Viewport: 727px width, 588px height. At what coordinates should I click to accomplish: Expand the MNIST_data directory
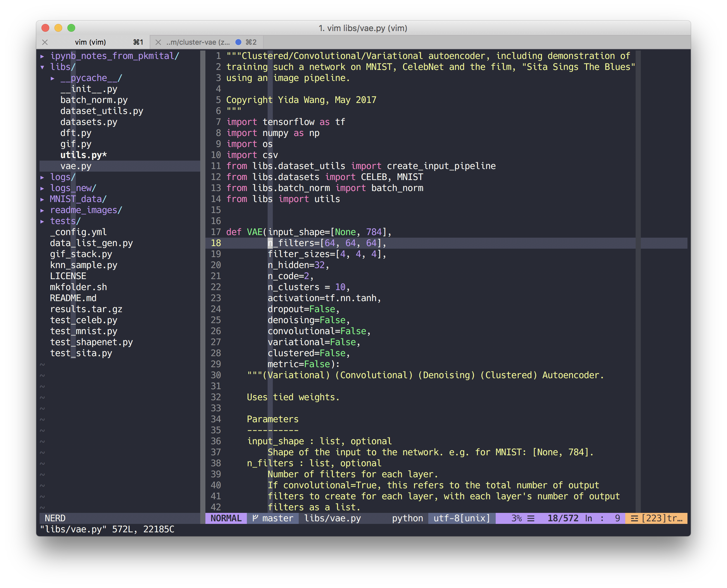click(42, 199)
